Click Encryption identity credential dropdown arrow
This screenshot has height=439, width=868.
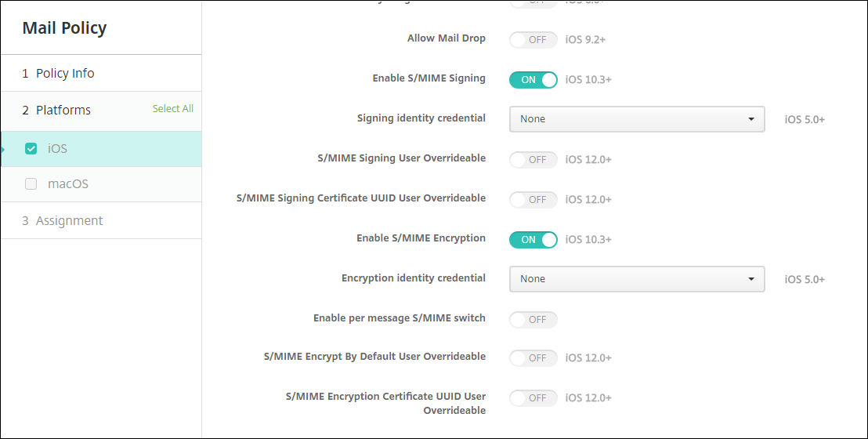click(x=751, y=279)
